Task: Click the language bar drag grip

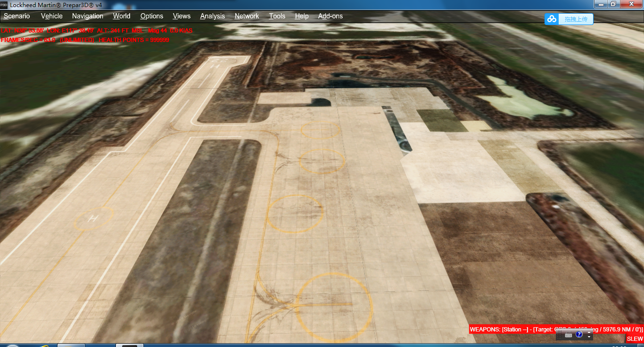Action: tap(559, 335)
